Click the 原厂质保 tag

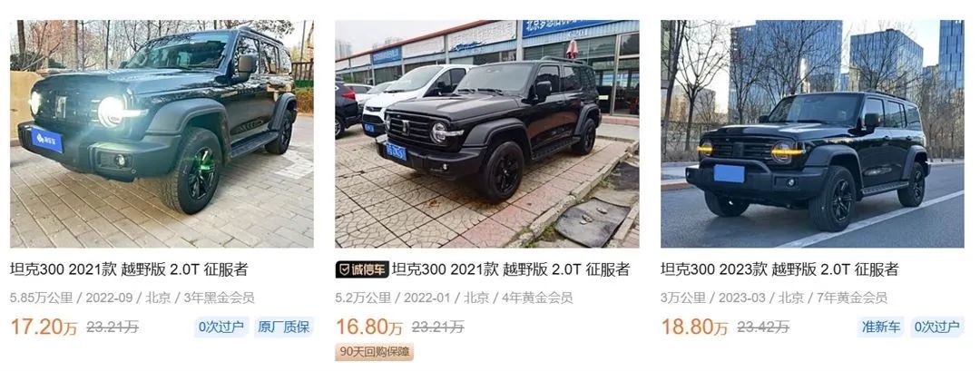point(284,327)
